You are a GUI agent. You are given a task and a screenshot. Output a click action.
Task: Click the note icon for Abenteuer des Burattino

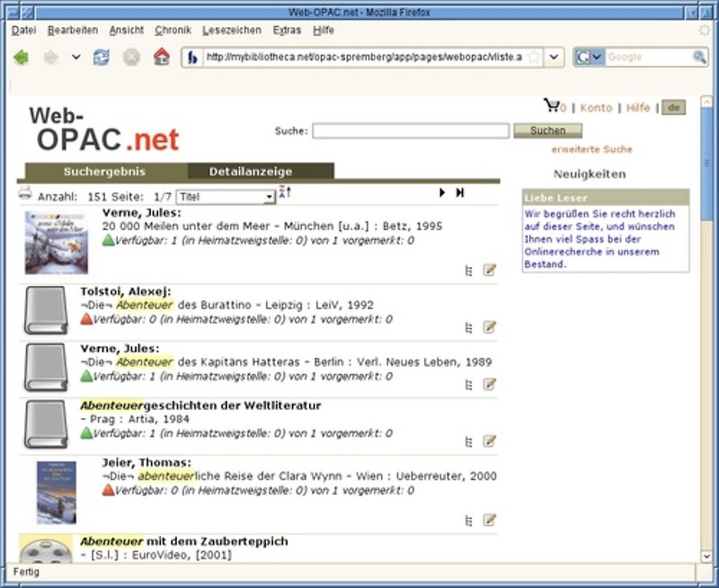[x=490, y=327]
